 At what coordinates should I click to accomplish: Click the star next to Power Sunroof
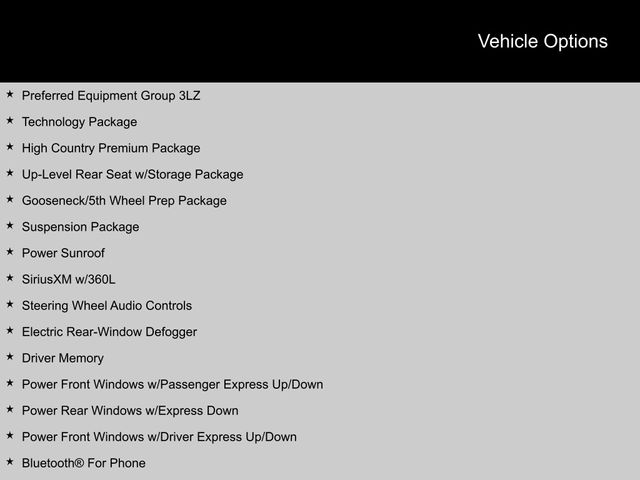9,252
